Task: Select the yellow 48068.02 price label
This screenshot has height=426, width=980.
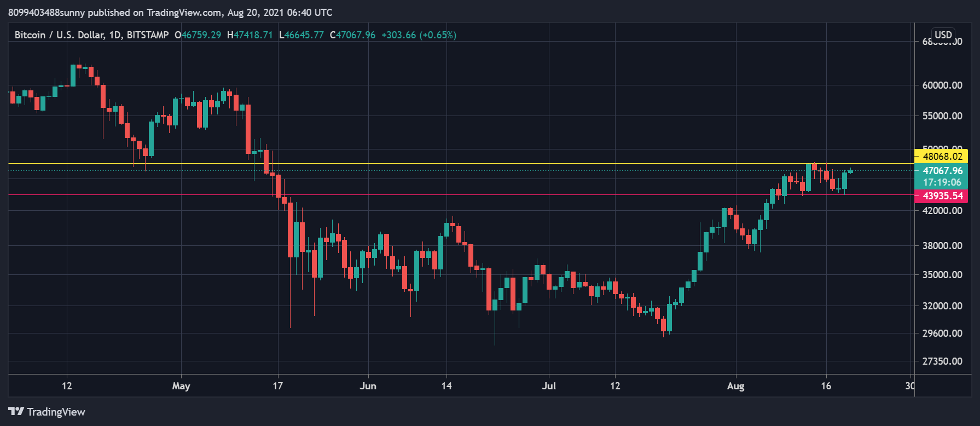Action: (941, 157)
